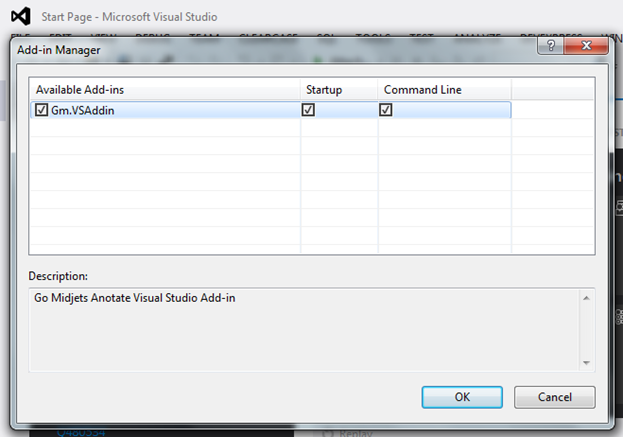
Task: Select the Gm.VSAddin row
Action: click(x=150, y=110)
